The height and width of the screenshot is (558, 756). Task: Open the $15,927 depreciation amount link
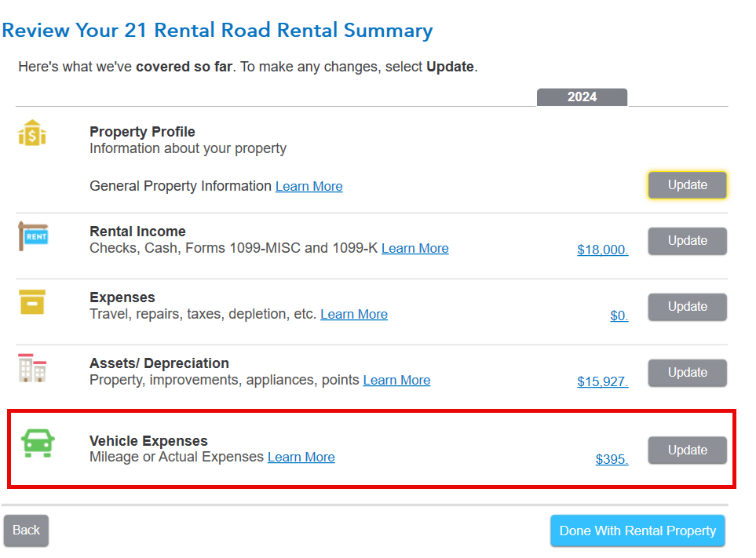point(603,382)
